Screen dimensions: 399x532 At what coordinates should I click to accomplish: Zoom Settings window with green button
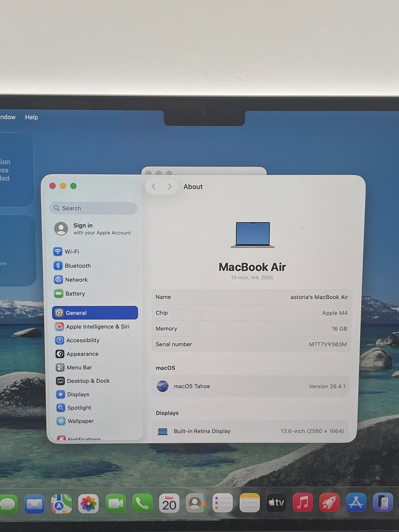coord(73,186)
